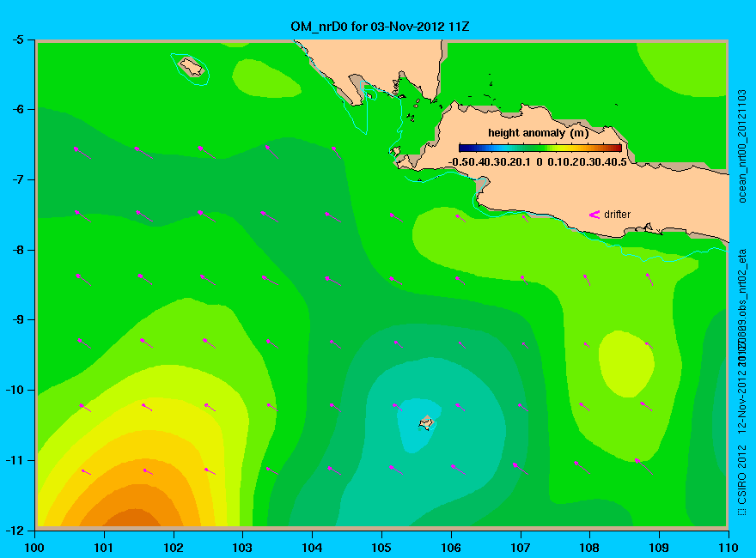Select the -5 latitude tick label
756x558 pixels.
point(17,39)
